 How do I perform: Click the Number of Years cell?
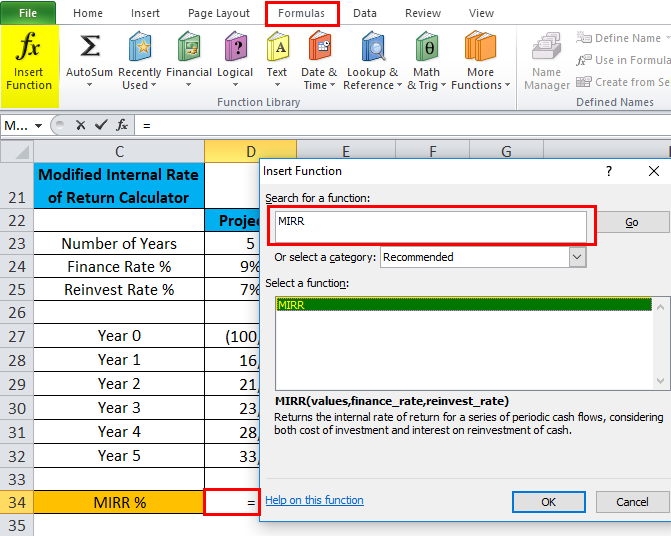coord(119,243)
